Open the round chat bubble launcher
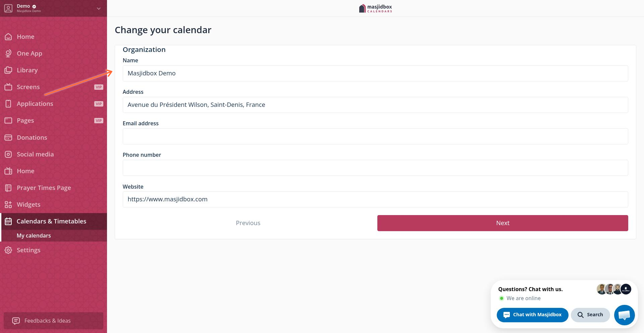 pos(624,315)
